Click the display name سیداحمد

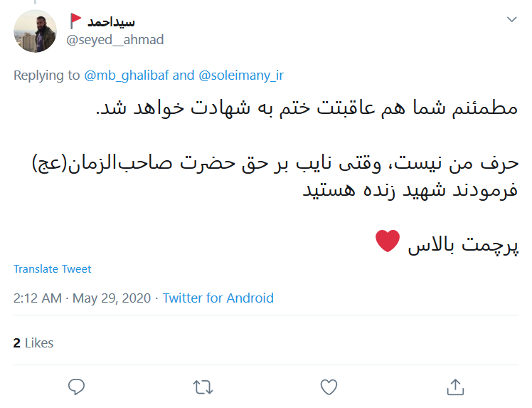(x=112, y=21)
